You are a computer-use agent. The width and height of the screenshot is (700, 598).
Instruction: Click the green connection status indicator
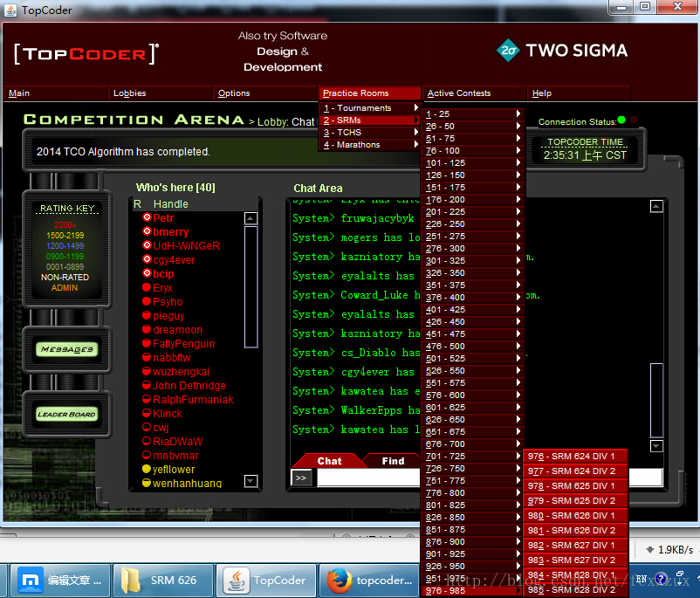coord(621,120)
